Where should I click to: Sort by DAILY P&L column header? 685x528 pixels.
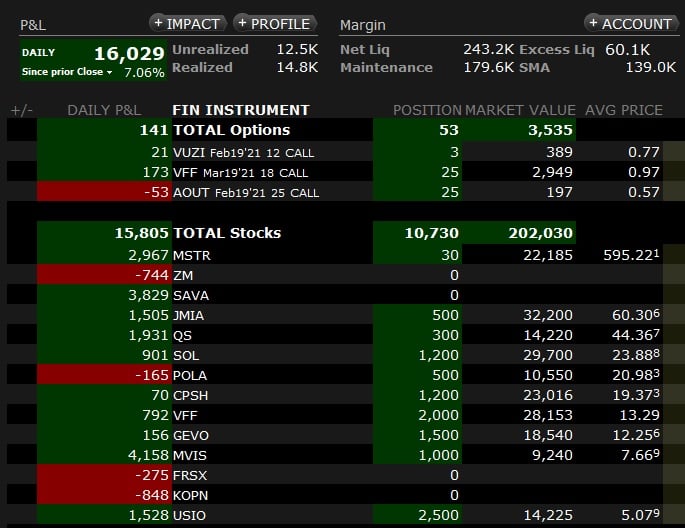104,110
